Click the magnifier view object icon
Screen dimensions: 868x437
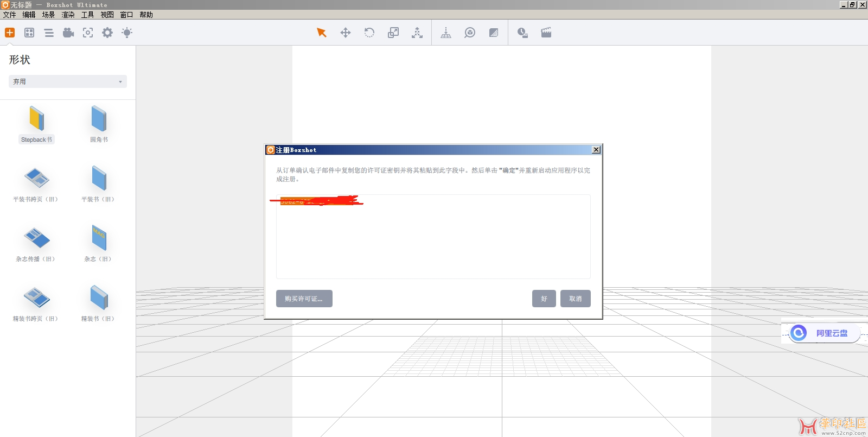point(470,33)
